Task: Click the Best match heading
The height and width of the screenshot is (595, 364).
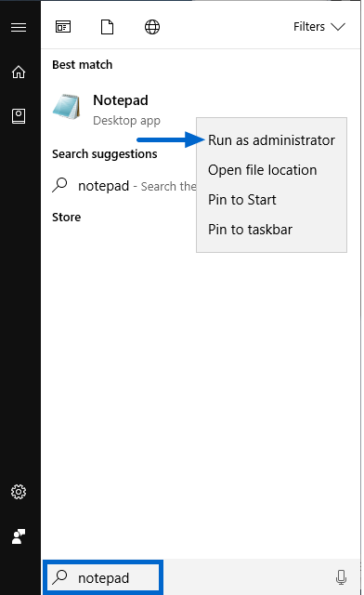Action: pyautogui.click(x=83, y=65)
